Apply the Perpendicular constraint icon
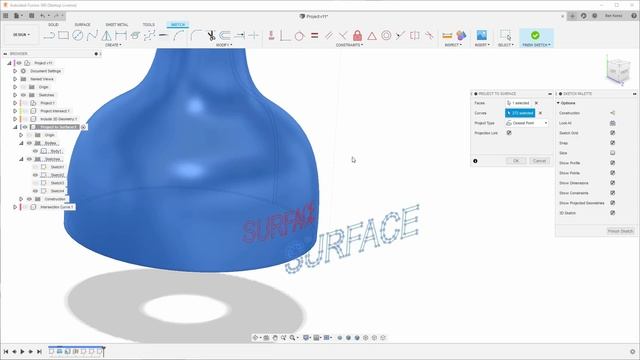Viewport: 640px width, 360px height. [x=343, y=36]
